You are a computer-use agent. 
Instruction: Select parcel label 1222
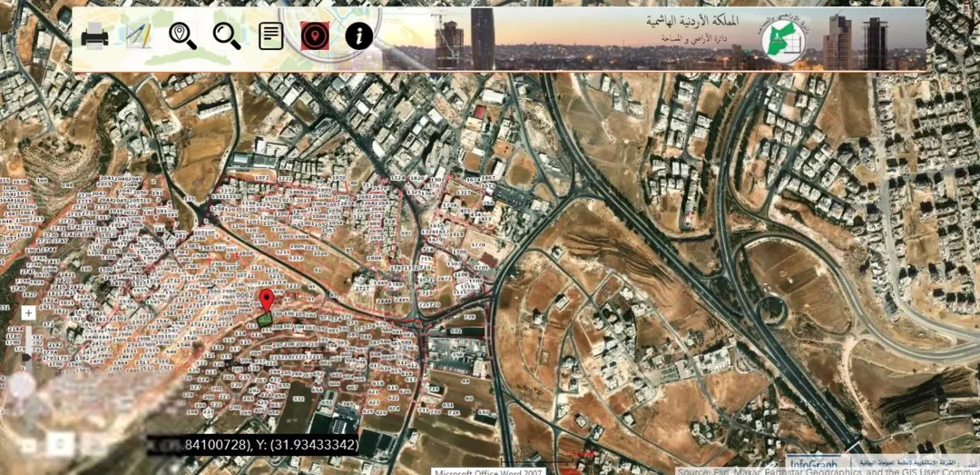286,179
